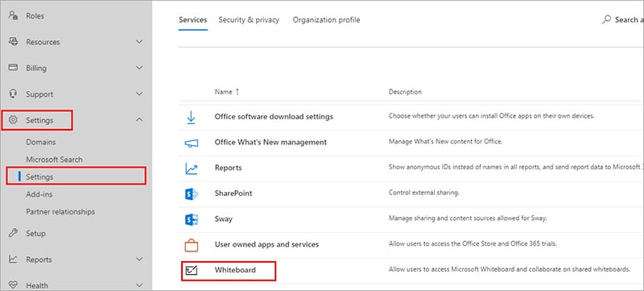Open User owned apps and services
The image size is (644, 291).
[x=266, y=244]
